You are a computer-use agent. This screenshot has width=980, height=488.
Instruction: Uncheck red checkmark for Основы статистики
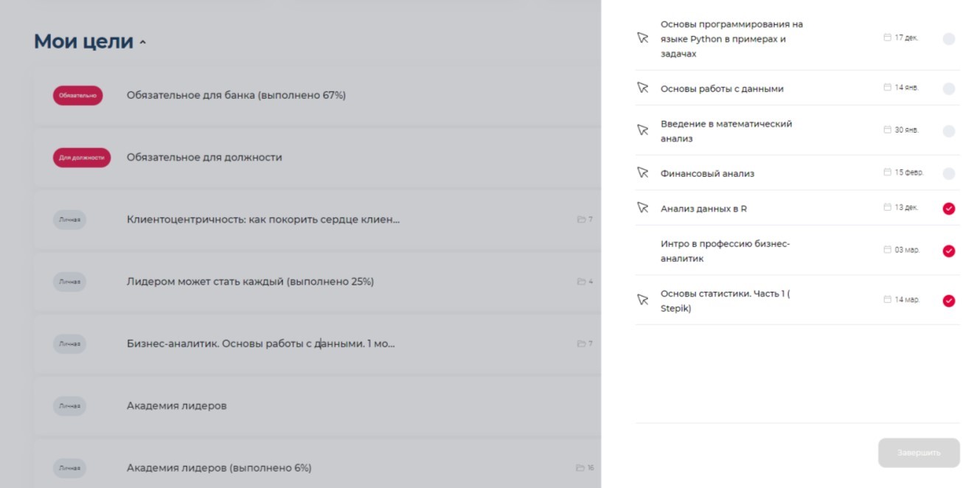[948, 301]
